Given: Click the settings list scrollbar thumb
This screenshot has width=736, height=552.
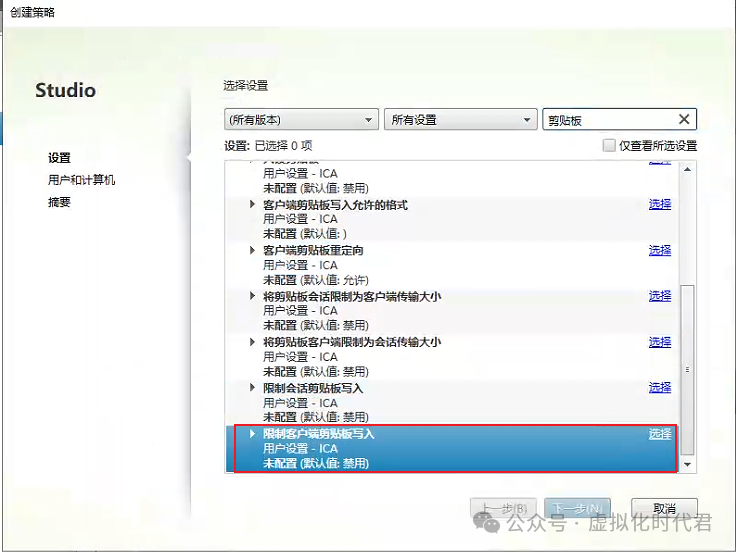Looking at the screenshot, I should coord(687,369).
